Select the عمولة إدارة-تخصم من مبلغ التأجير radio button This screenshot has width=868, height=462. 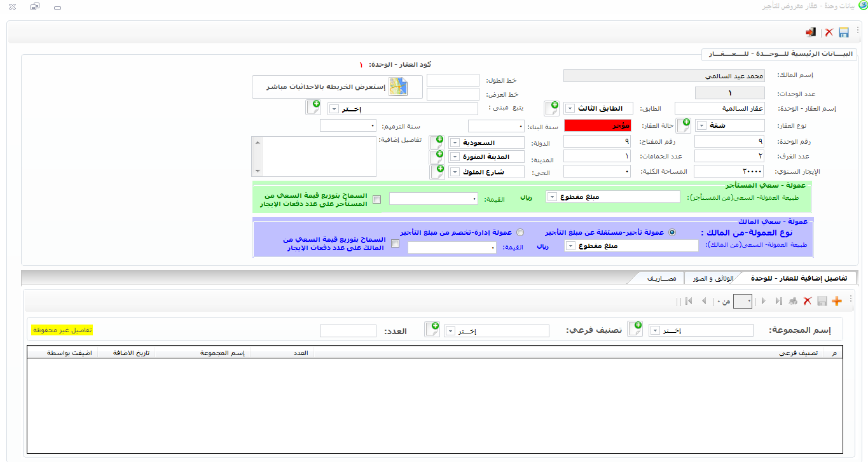tap(520, 233)
